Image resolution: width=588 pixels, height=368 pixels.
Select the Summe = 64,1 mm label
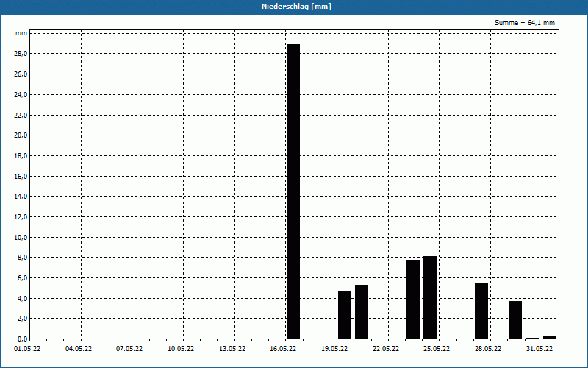tap(525, 23)
